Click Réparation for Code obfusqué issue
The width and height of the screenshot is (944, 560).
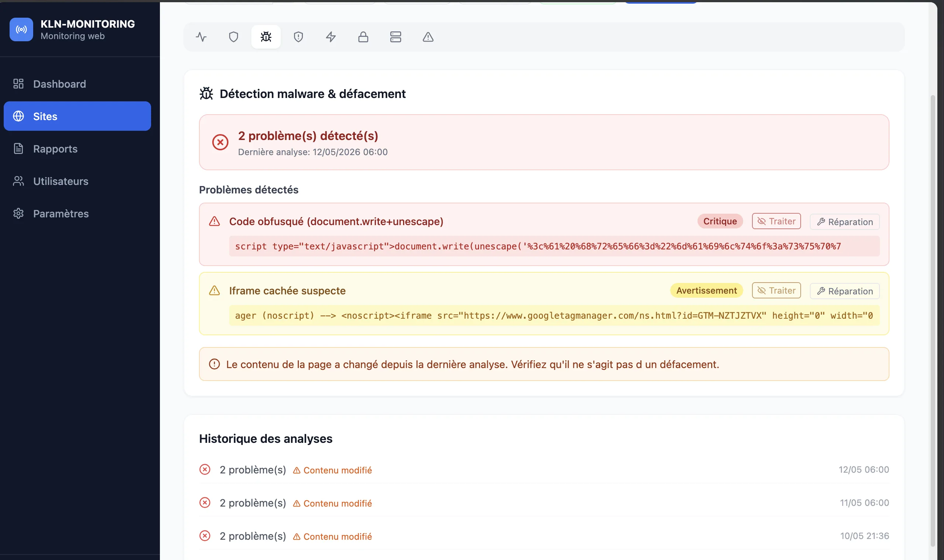(x=845, y=222)
